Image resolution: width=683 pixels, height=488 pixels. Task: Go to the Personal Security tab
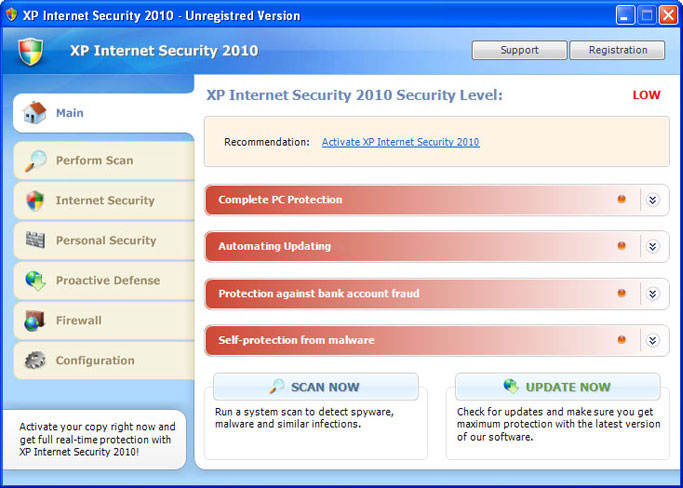click(104, 241)
